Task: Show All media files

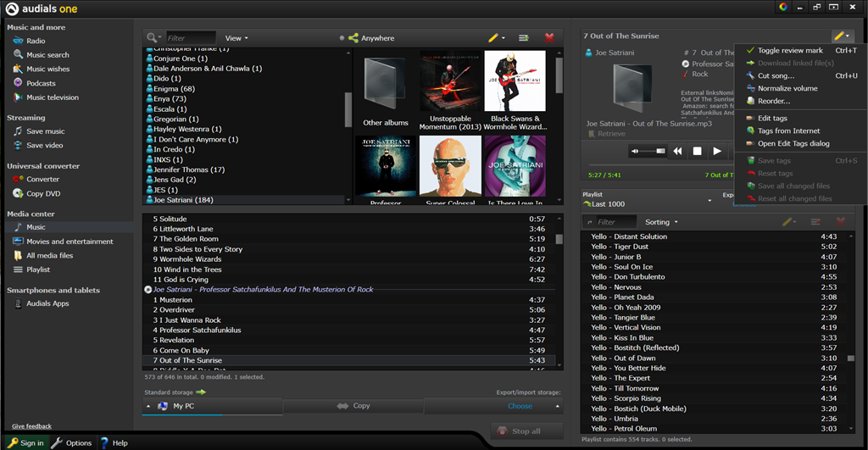Action: (x=49, y=255)
